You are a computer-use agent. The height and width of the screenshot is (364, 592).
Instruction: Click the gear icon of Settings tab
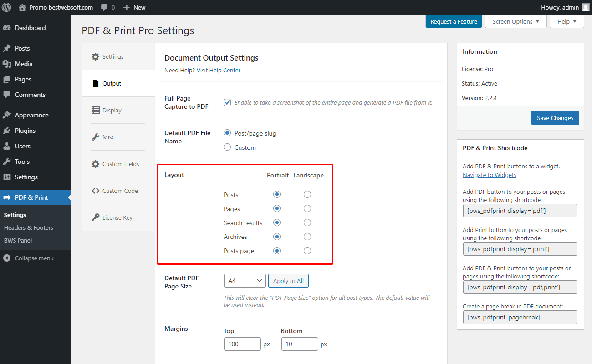[95, 57]
